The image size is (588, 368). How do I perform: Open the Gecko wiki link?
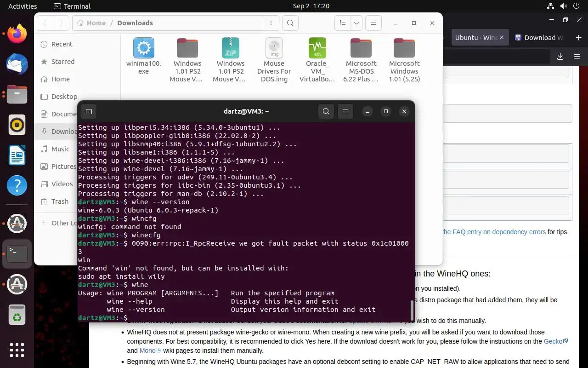tap(556, 341)
